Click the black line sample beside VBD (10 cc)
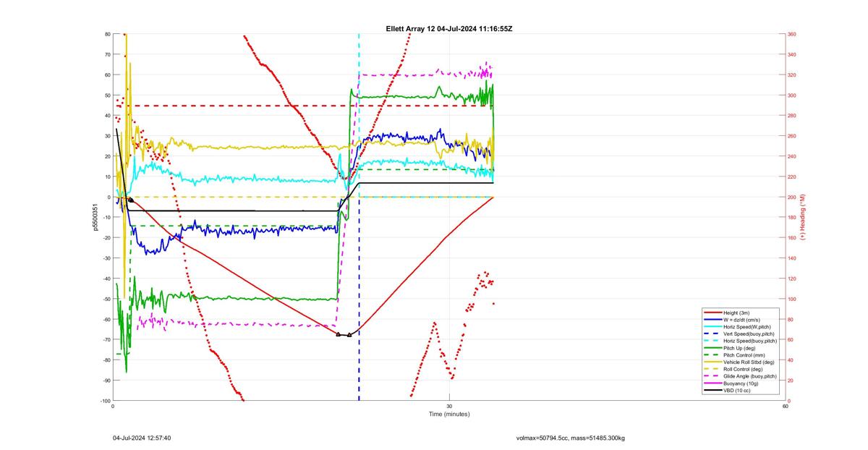Image resolution: width=868 pixels, height=450 pixels. tap(712, 390)
